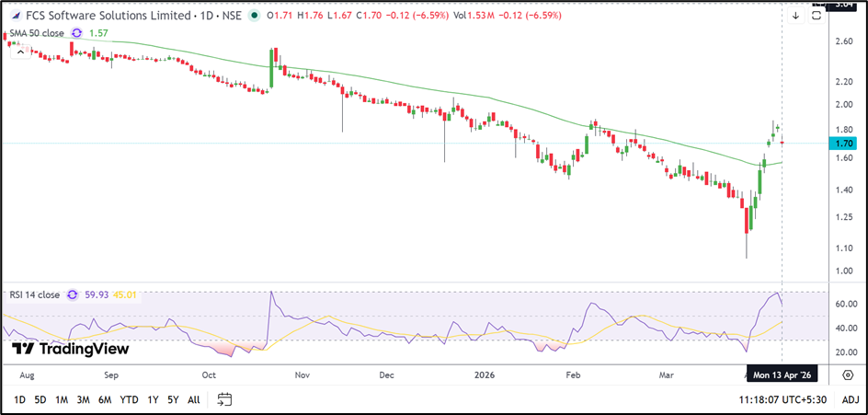868x415 pixels.
Task: Click the fullscreen frame icon at top right
Action: pyautogui.click(x=817, y=16)
